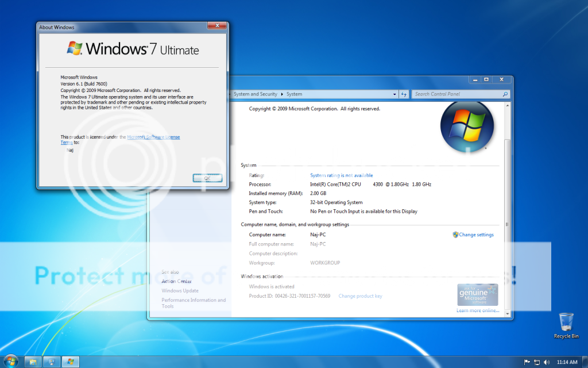The height and width of the screenshot is (368, 588).
Task: Navigate to System and Security breadcrumb
Action: tap(255, 94)
